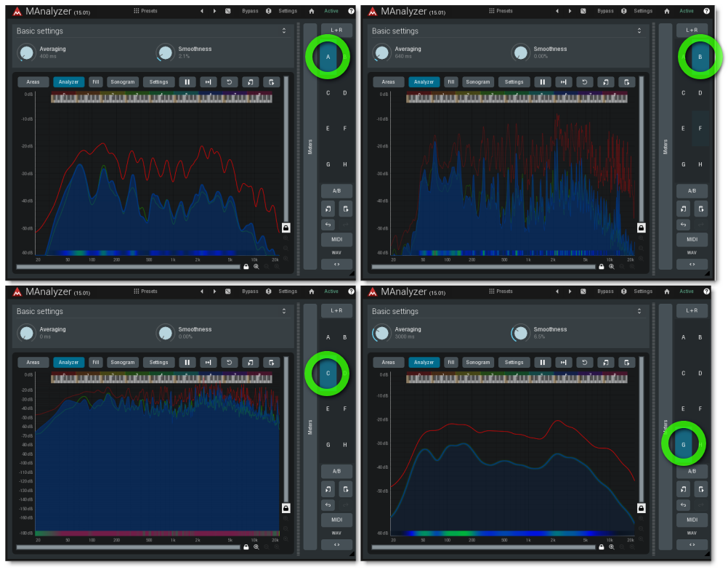Click the zoom-in magnifier below top-right graph
The image size is (728, 572).
612,267
